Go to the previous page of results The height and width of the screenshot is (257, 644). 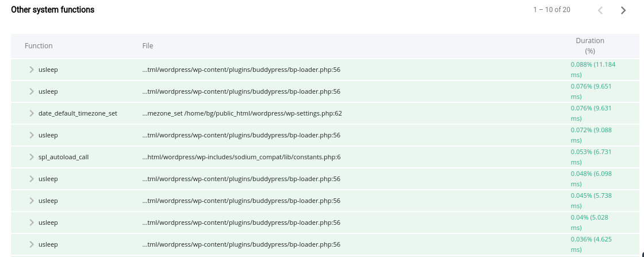click(x=600, y=10)
